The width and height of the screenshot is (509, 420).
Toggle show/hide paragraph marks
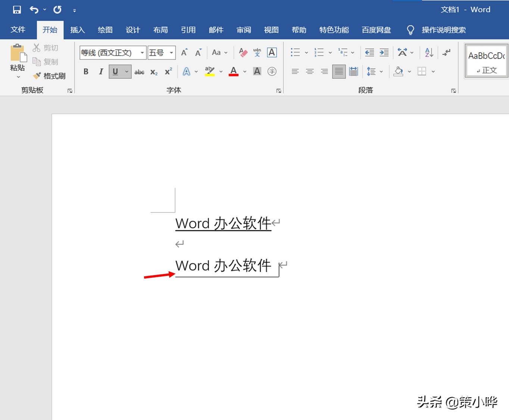[x=446, y=52]
